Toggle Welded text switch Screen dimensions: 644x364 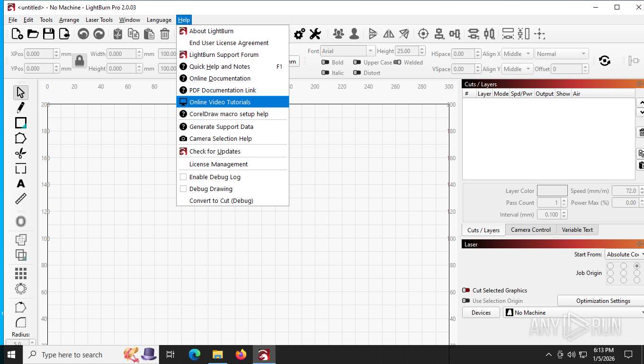397,62
